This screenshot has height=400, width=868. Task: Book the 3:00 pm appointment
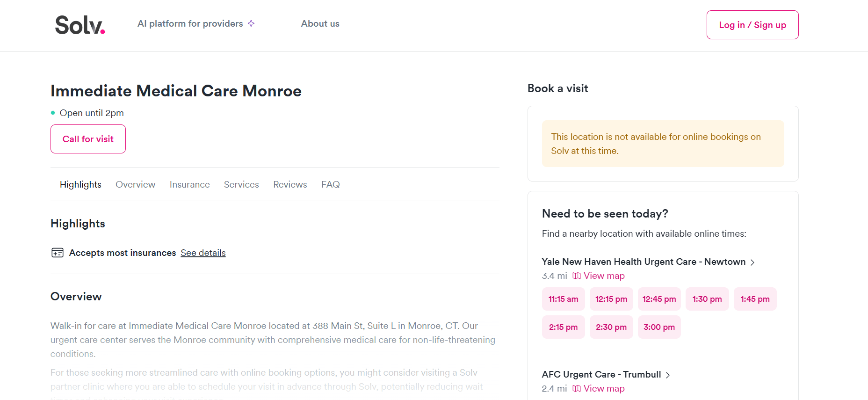(659, 327)
